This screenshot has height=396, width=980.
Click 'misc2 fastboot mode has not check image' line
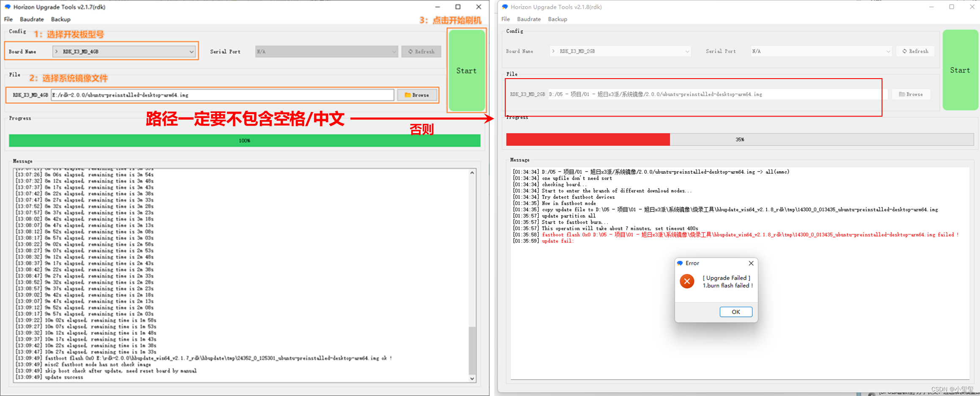(83, 365)
